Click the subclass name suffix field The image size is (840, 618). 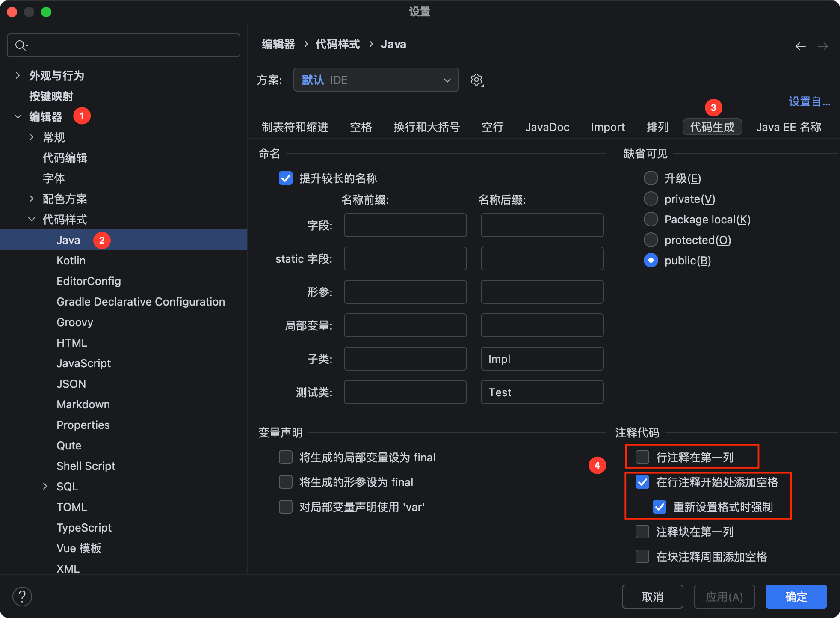541,359
